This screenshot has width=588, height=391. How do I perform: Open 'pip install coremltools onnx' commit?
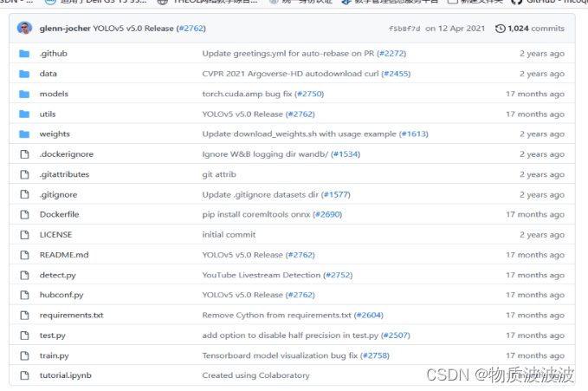coord(255,214)
